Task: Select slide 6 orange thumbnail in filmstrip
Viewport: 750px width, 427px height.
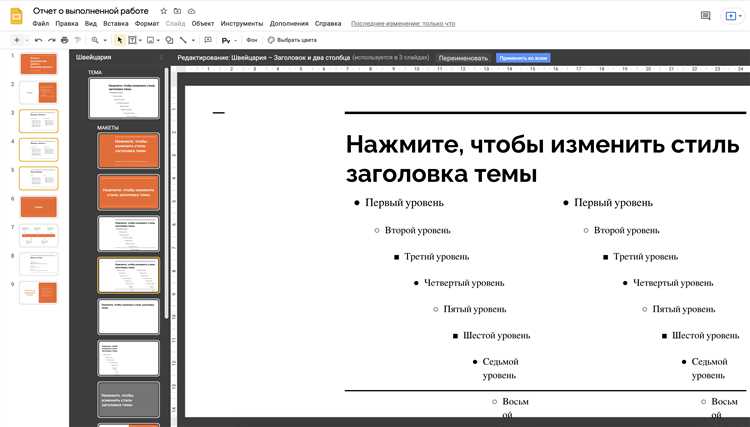Action: coord(38,207)
